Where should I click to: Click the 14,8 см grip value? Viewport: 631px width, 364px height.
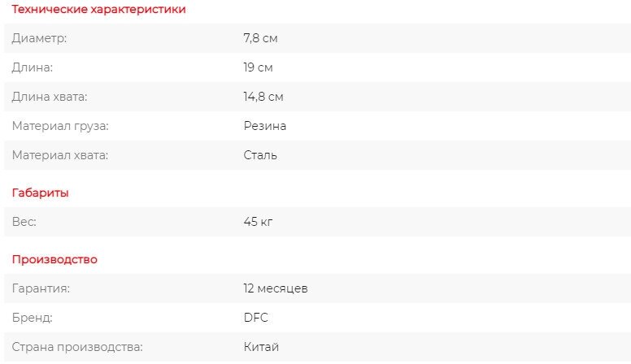(x=263, y=97)
